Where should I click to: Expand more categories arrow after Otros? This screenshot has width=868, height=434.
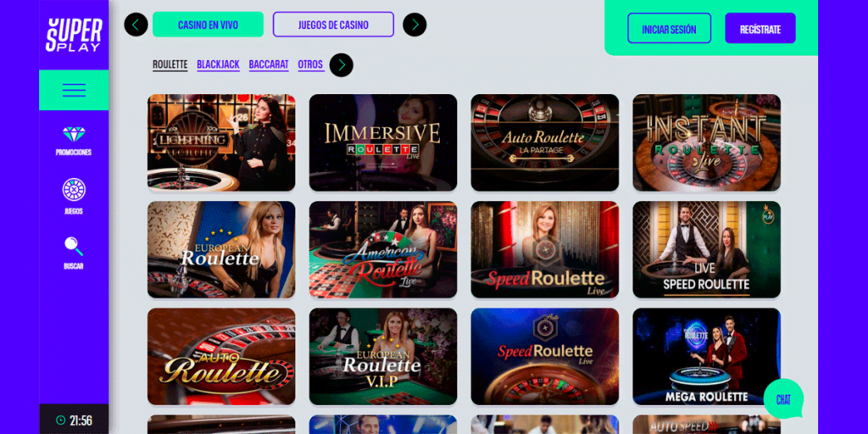click(341, 64)
